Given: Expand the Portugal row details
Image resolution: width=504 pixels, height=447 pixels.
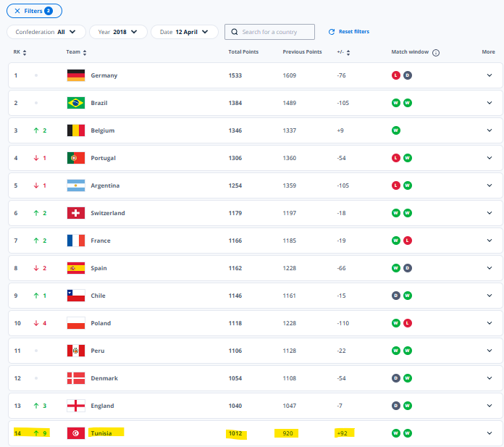Looking at the screenshot, I should coord(490,158).
